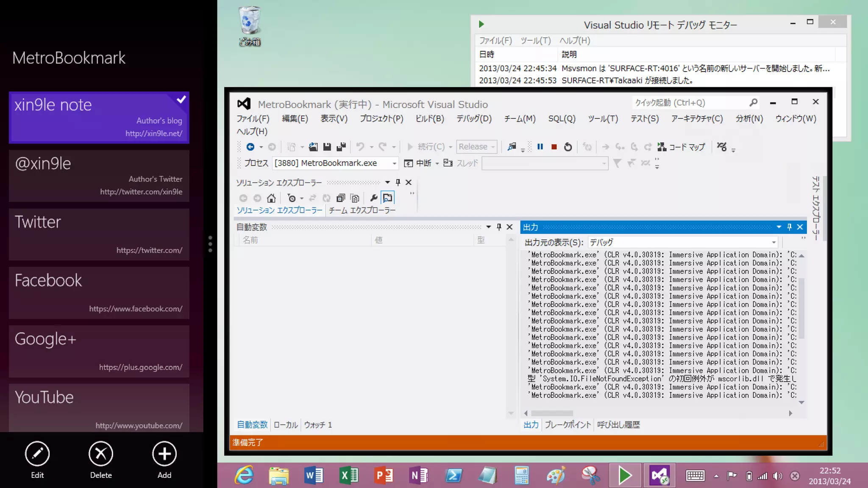Open OneNote from the taskbar
The width and height of the screenshot is (868, 488).
point(418,475)
